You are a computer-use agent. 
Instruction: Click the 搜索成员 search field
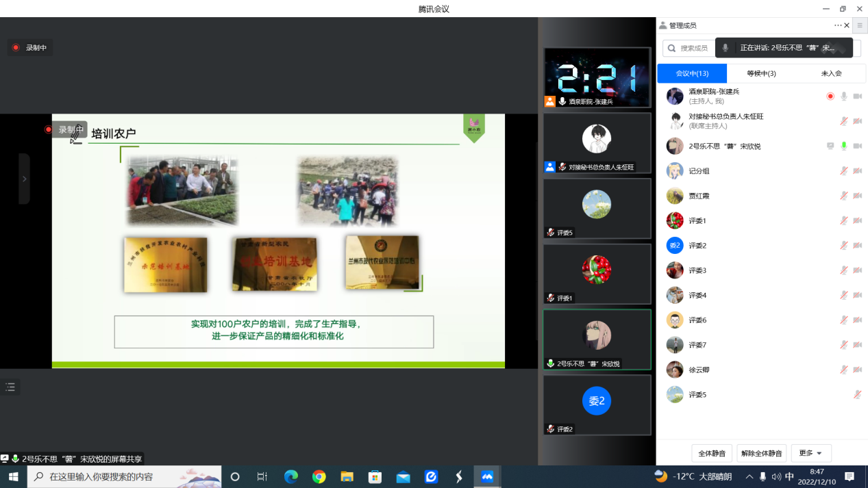coord(693,48)
